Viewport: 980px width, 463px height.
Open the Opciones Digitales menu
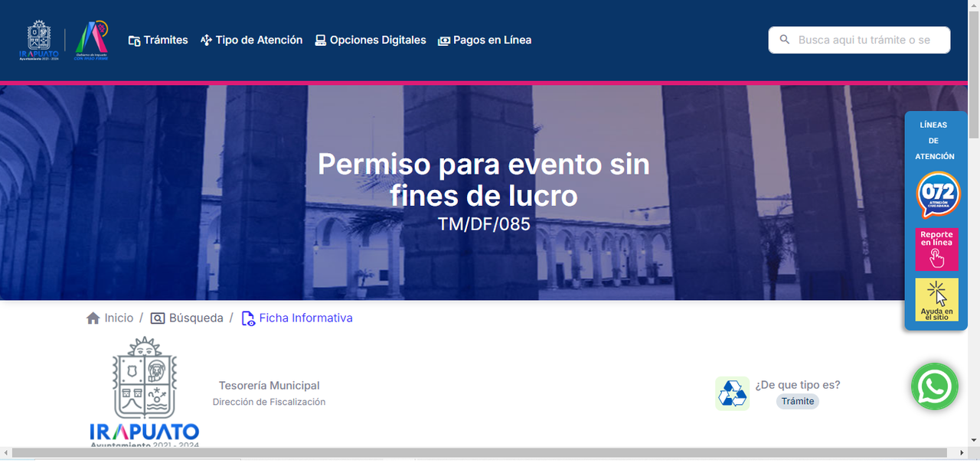tap(371, 40)
